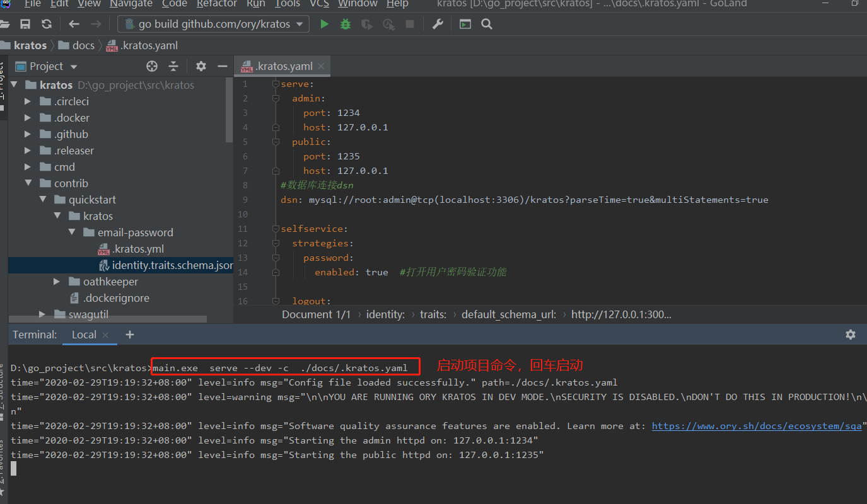Open the VCS menu
Screen dimensions: 867x504
(x=319, y=4)
